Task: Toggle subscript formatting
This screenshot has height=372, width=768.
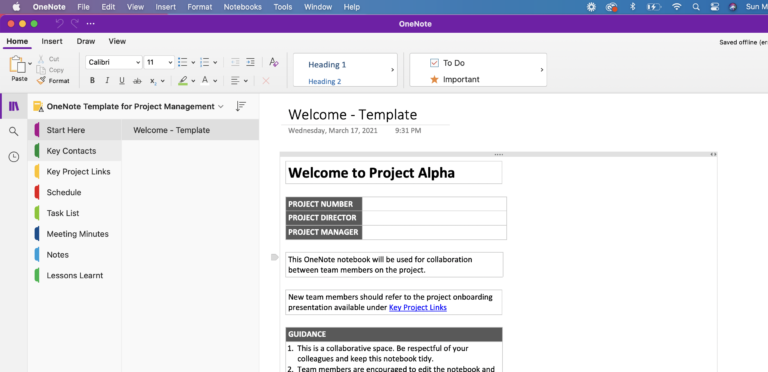Action: click(x=153, y=81)
